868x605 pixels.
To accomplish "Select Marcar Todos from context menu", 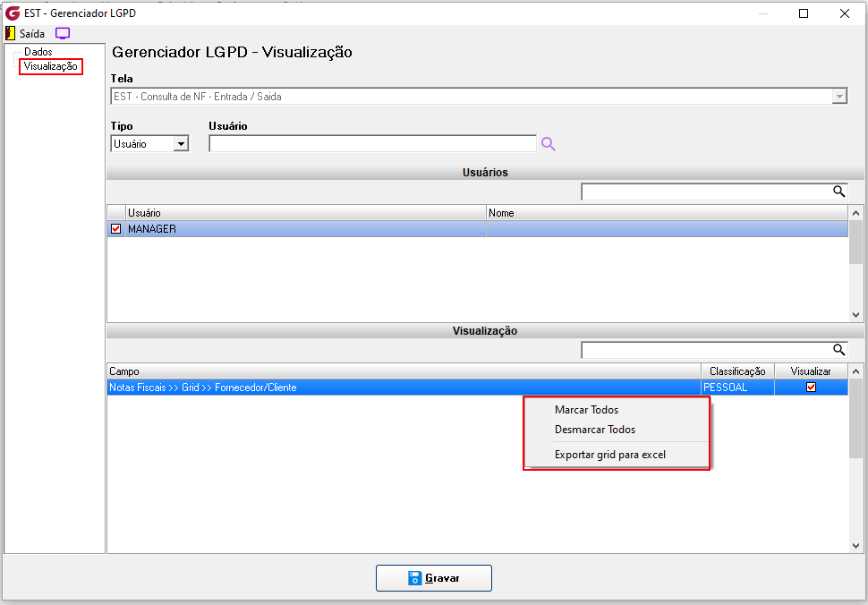I will tap(586, 410).
